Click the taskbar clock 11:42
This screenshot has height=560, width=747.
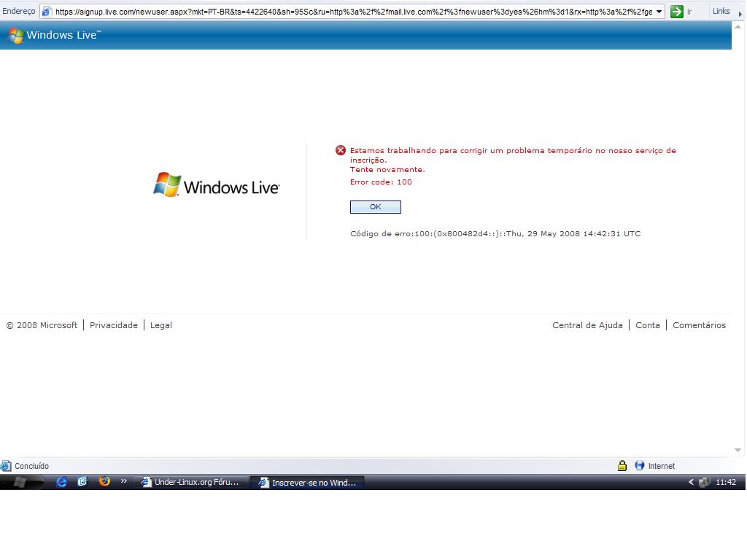726,482
